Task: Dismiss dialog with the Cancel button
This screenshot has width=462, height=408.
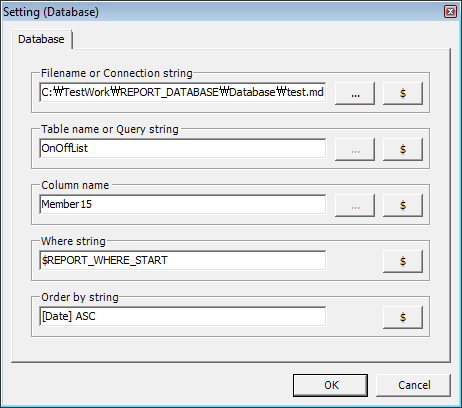Action: 414,385
